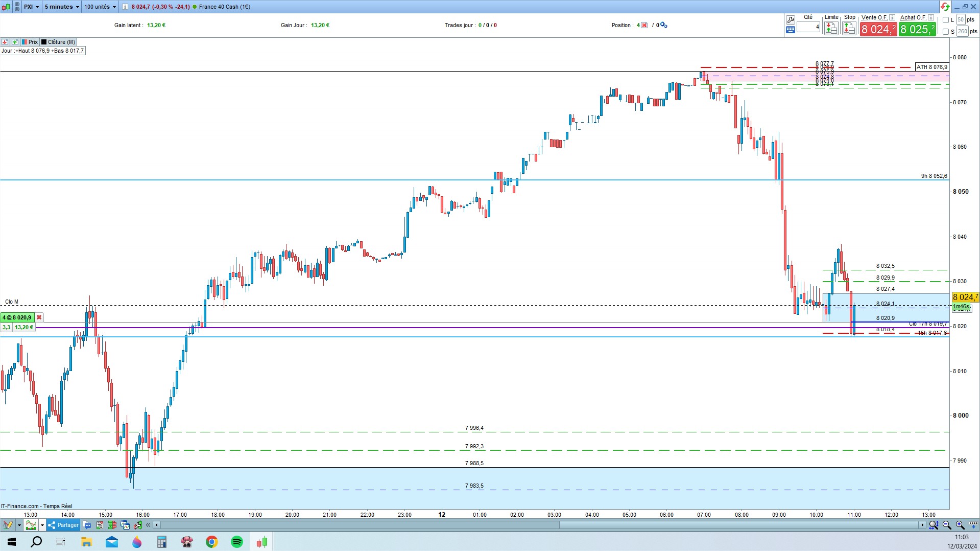Open Task View from taskbar
The width and height of the screenshot is (980, 551).
[x=61, y=542]
